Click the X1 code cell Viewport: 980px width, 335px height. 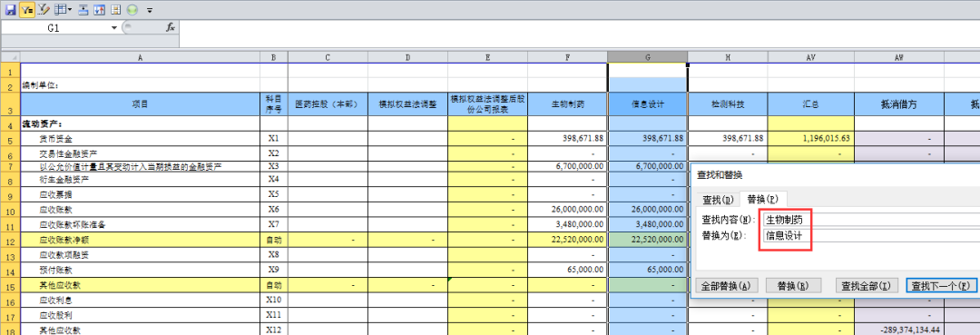pos(274,139)
